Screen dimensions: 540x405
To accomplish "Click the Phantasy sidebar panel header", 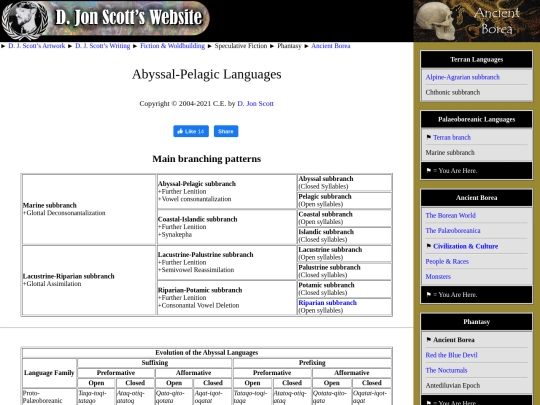I will click(x=477, y=322).
